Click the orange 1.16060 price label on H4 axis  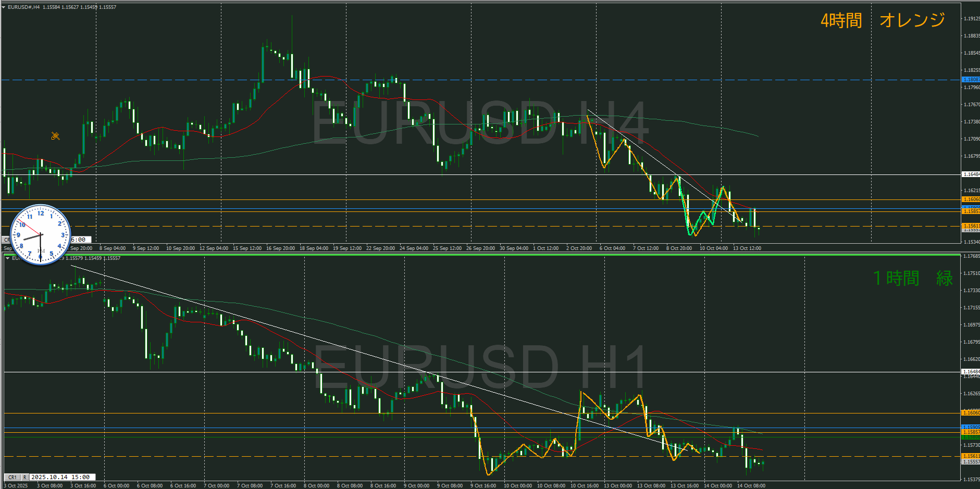(x=971, y=199)
